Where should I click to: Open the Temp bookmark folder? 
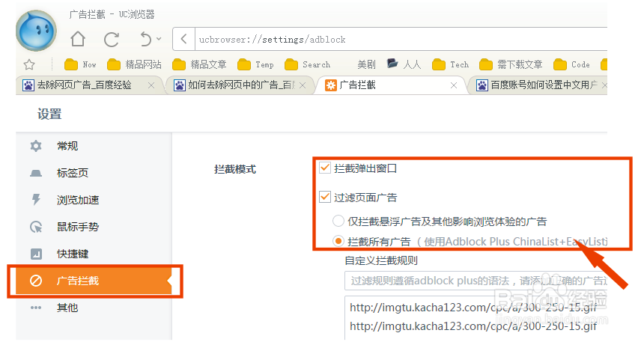click(255, 64)
